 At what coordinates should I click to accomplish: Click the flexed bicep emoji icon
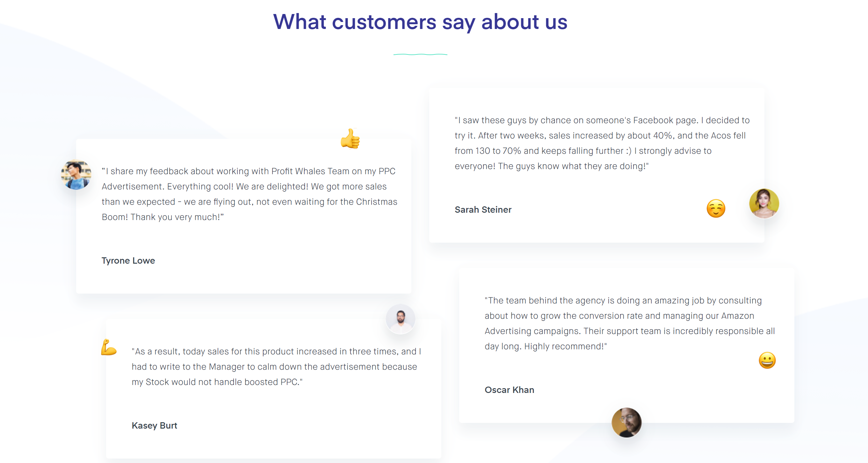click(x=108, y=347)
